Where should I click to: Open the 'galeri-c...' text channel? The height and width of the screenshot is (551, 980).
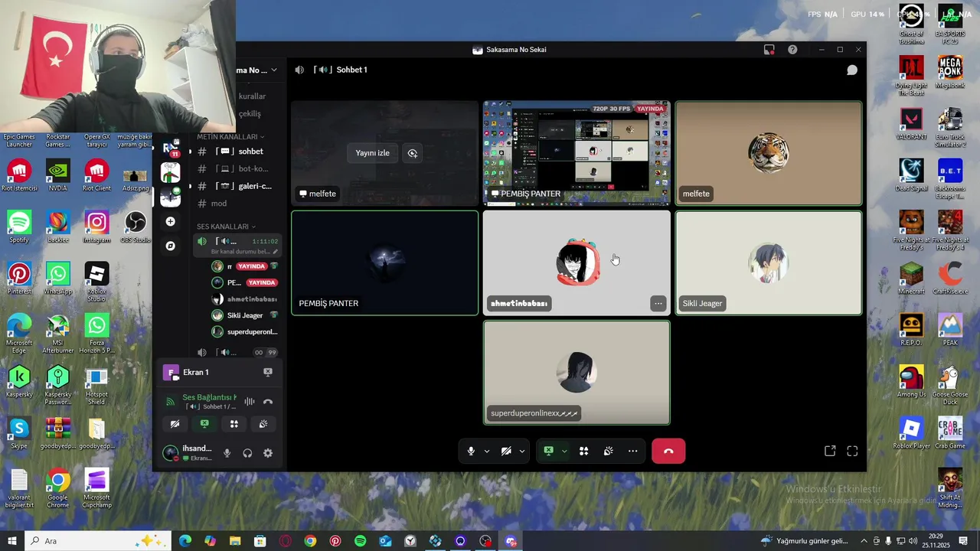pos(238,186)
